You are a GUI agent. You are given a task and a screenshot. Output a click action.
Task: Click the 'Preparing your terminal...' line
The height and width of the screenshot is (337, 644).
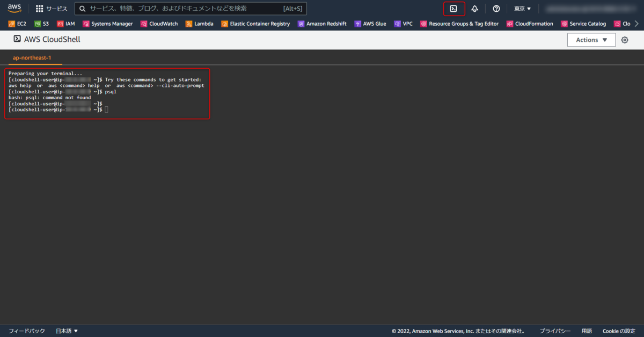pos(46,74)
